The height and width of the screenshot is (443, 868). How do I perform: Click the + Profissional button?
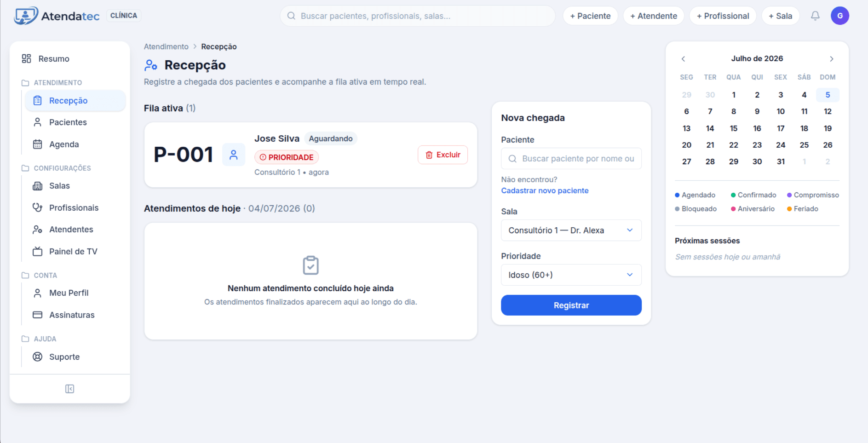[x=723, y=16]
